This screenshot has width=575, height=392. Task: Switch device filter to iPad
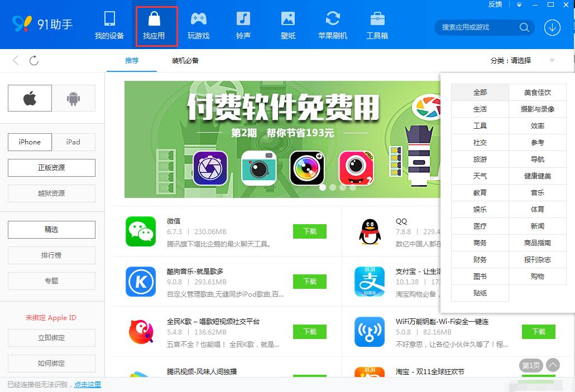(x=73, y=142)
